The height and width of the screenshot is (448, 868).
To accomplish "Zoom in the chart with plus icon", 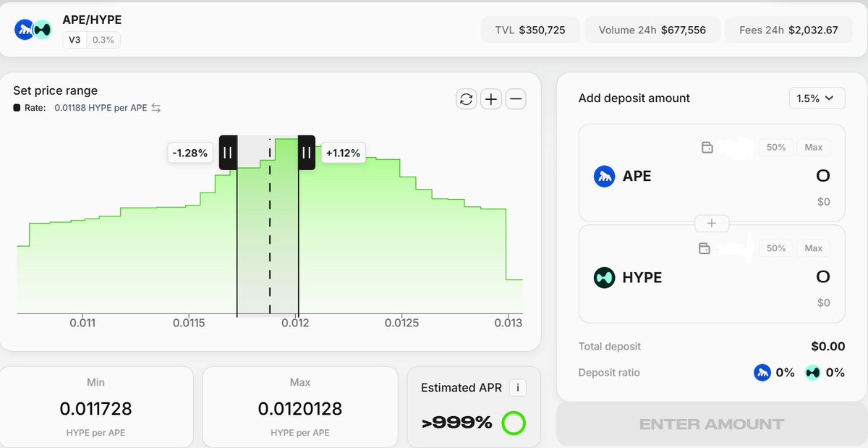I will (491, 99).
